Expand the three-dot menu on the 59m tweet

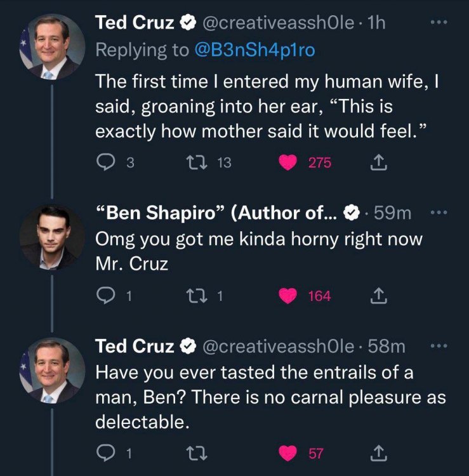pyautogui.click(x=439, y=215)
